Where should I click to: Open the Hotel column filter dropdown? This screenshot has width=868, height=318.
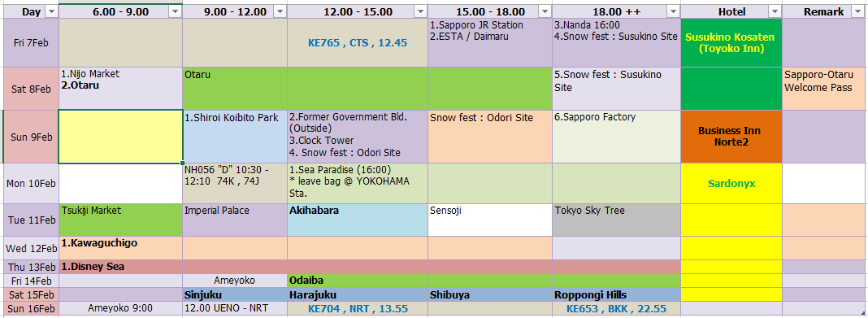tap(774, 11)
